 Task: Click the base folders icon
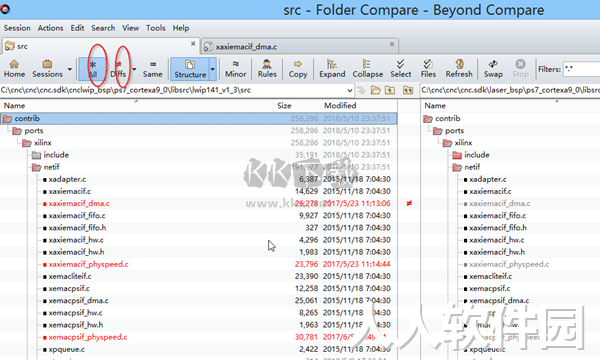click(408, 90)
